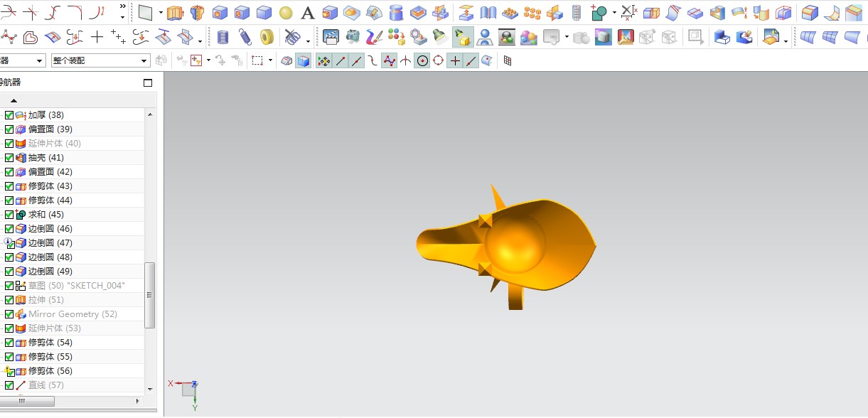
Task: Click the stage curtains with tools icon
Action: pos(626,37)
